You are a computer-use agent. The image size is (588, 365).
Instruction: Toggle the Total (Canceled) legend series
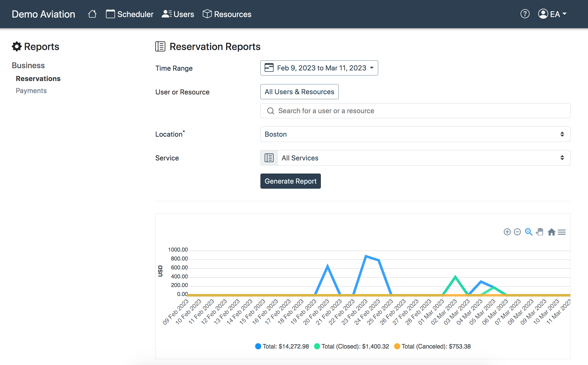tap(432, 346)
